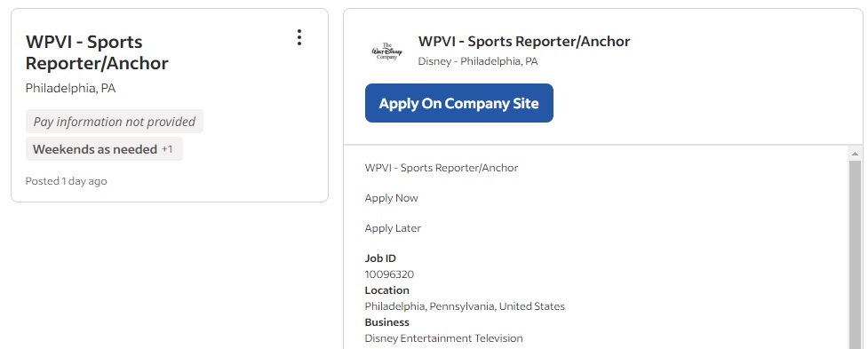Click the Apply Now text in description

tap(392, 198)
